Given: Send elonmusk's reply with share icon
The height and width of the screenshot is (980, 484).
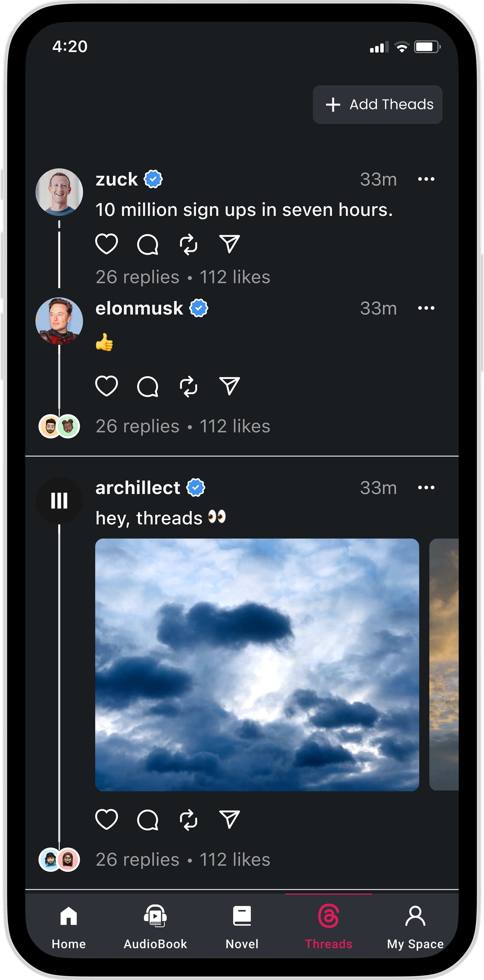Looking at the screenshot, I should coord(229,386).
